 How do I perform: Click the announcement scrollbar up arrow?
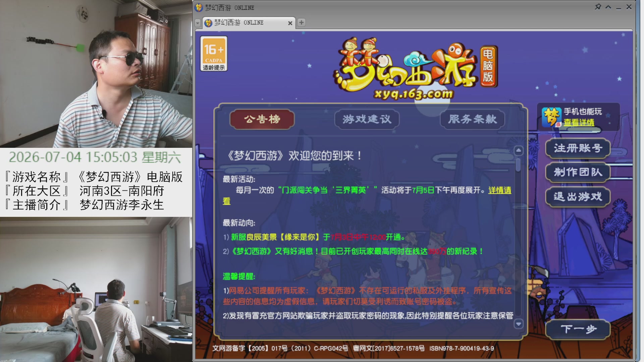(x=519, y=150)
